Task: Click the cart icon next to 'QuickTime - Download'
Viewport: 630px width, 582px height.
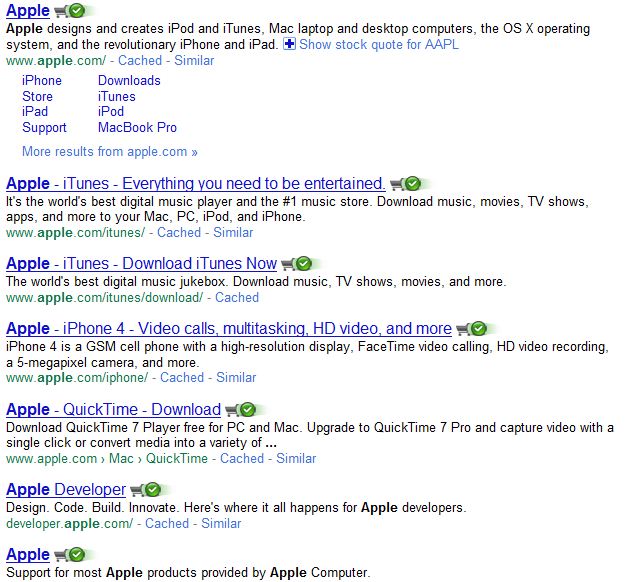Action: 231,410
